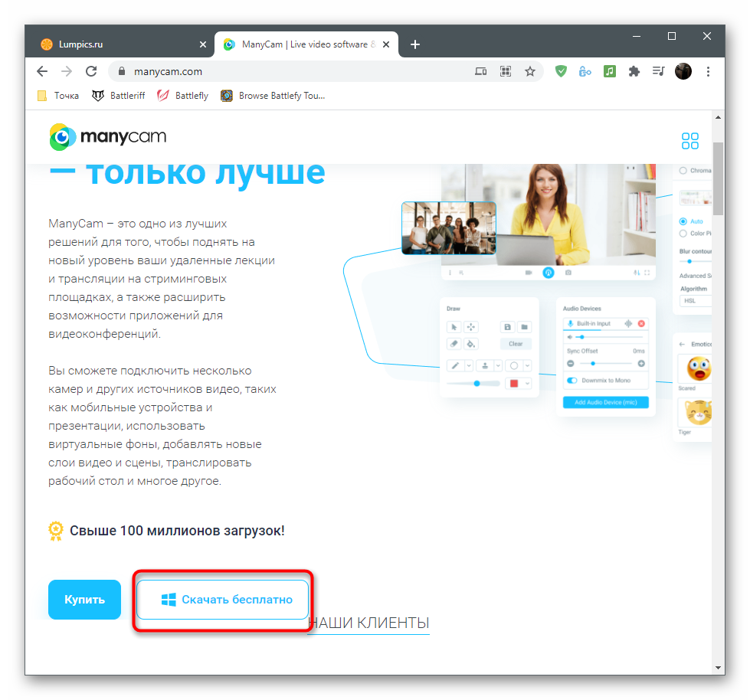Remove Built-in Input with red X
Screen dimensions: 750x700
(641, 324)
